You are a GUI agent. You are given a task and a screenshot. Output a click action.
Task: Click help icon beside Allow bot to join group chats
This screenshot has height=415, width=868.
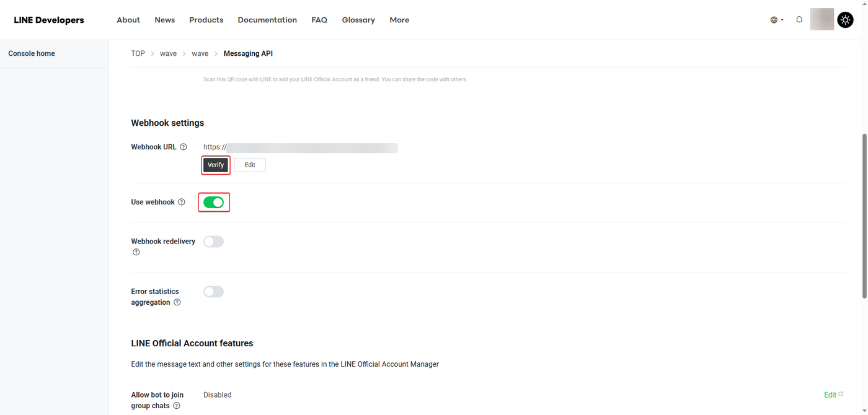pyautogui.click(x=177, y=406)
